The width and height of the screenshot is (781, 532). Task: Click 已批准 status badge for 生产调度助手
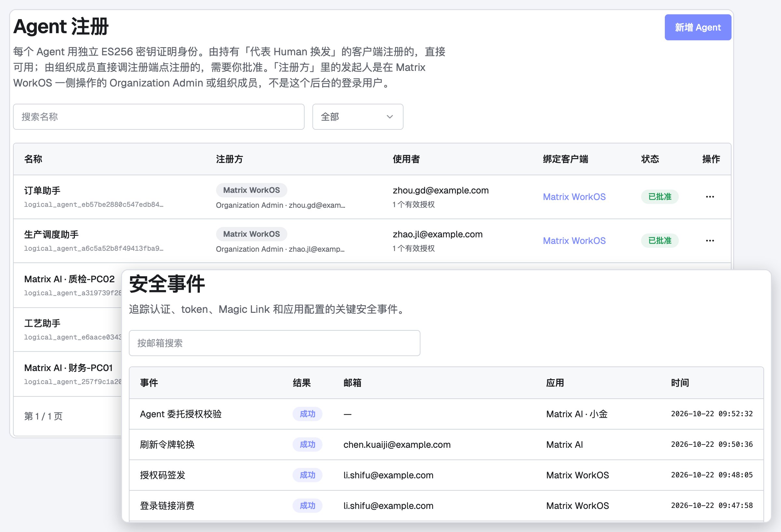pos(660,241)
